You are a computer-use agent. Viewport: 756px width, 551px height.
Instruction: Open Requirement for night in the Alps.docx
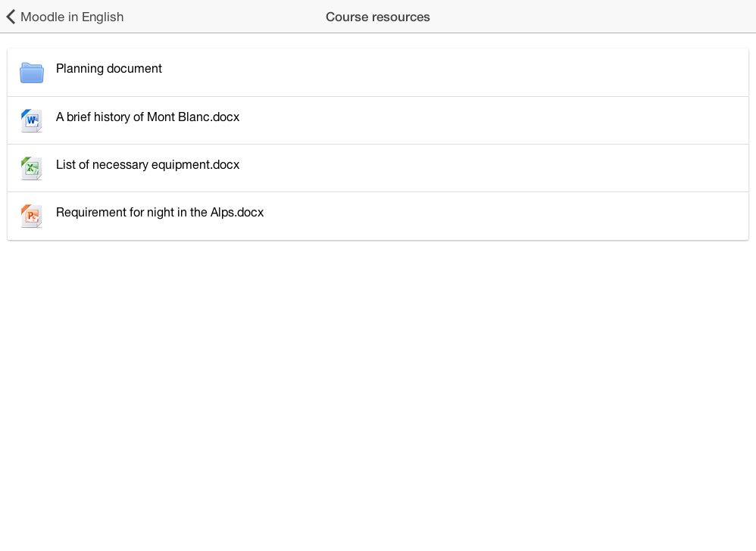tap(160, 213)
